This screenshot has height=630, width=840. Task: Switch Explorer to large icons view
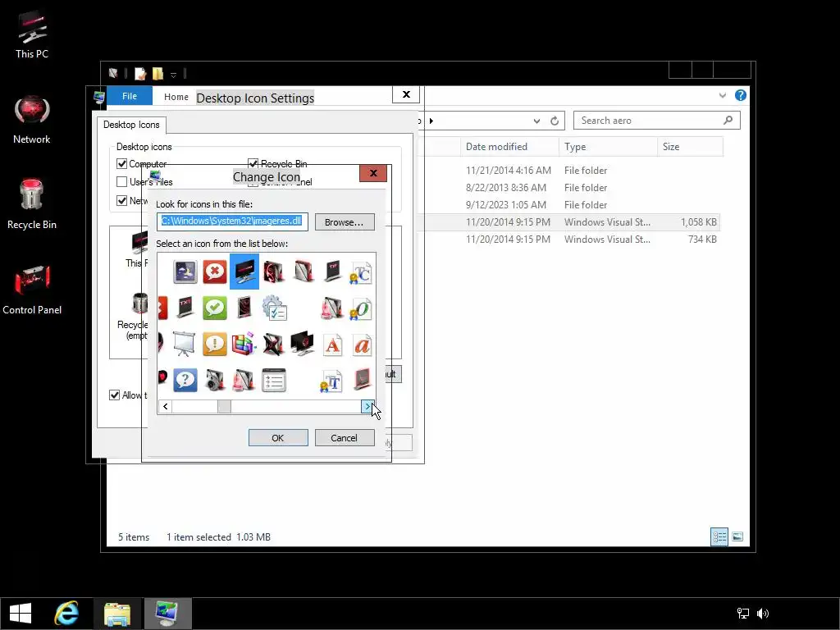737,536
